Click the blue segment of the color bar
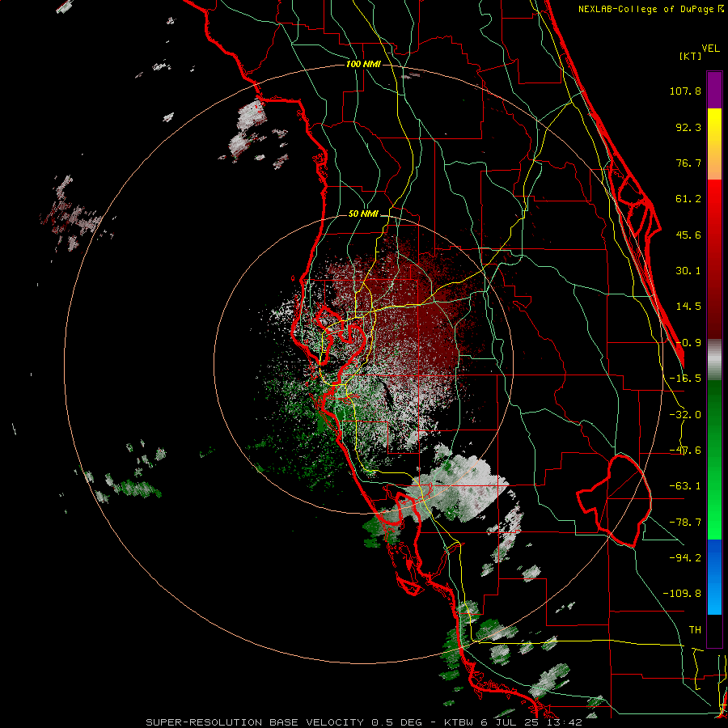This screenshot has height=728, width=728. point(714,577)
